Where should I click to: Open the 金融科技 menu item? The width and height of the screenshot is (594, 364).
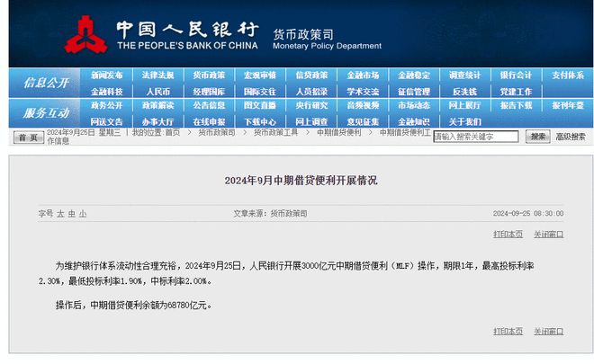point(107,92)
